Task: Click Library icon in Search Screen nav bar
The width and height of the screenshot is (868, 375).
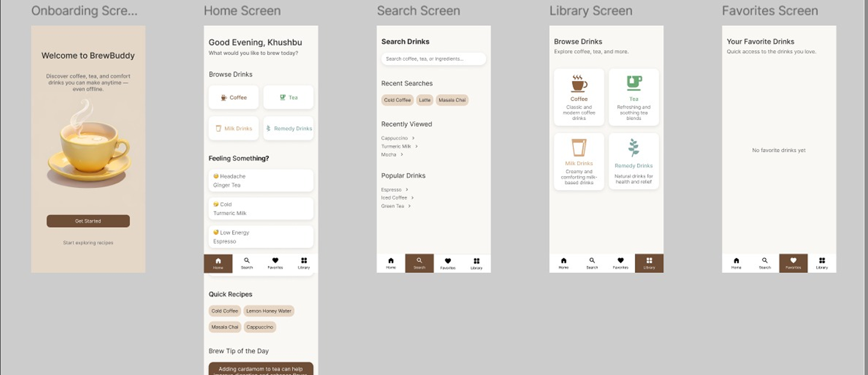Action: pos(477,261)
